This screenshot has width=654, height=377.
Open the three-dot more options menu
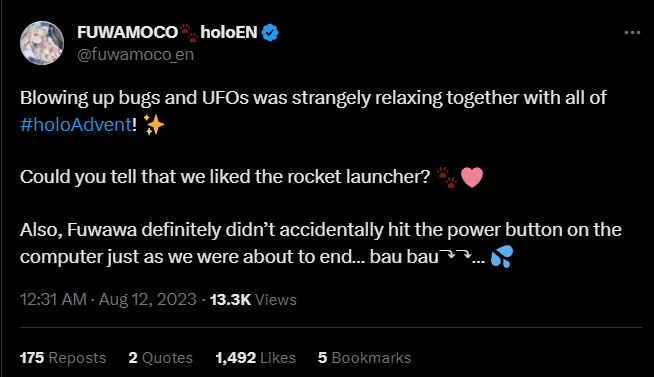point(632,33)
